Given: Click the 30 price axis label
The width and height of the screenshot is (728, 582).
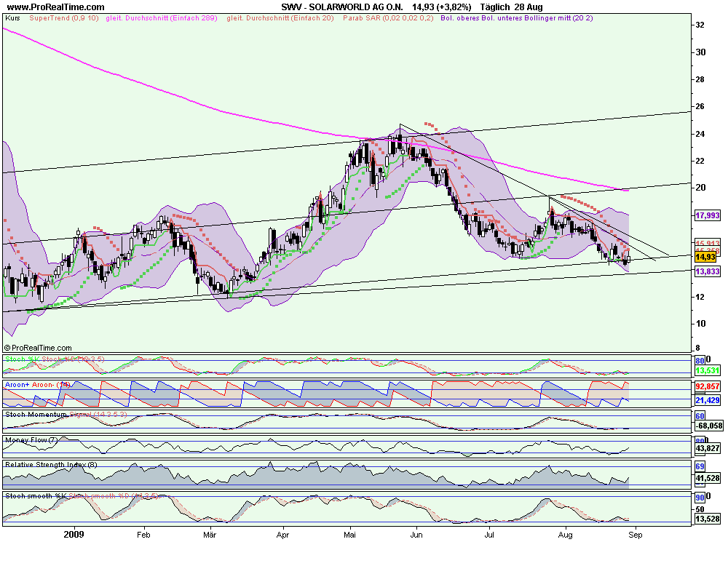Looking at the screenshot, I should coord(700,52).
